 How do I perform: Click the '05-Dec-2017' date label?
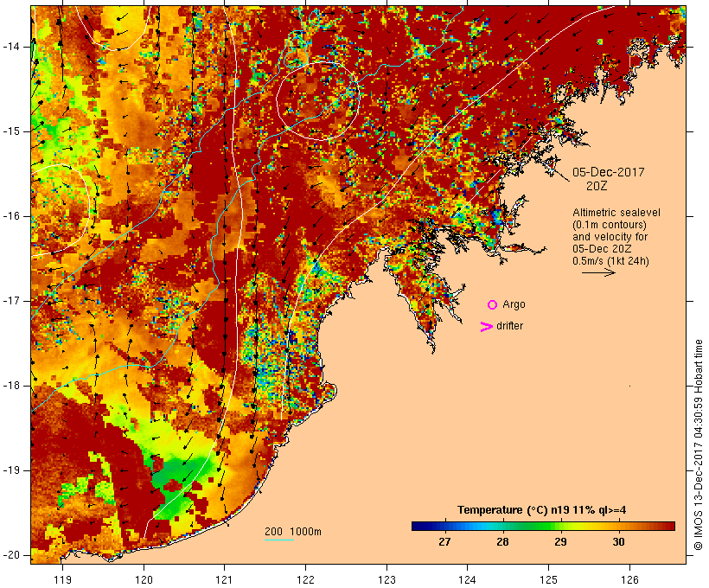(x=608, y=172)
